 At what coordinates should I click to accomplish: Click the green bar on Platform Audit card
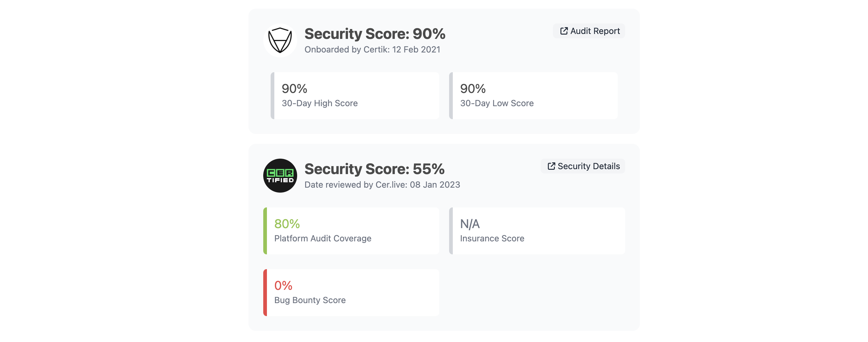(265, 231)
